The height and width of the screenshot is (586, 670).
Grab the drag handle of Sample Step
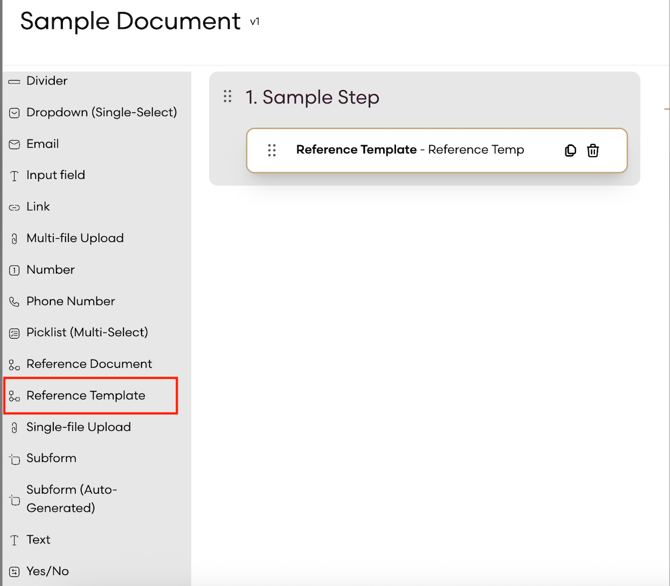228,97
